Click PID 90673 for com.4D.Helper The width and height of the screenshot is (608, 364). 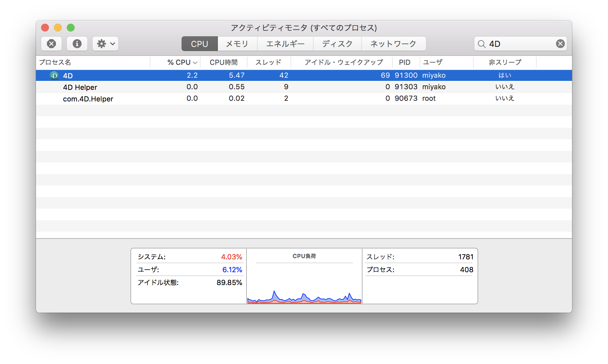pos(406,99)
